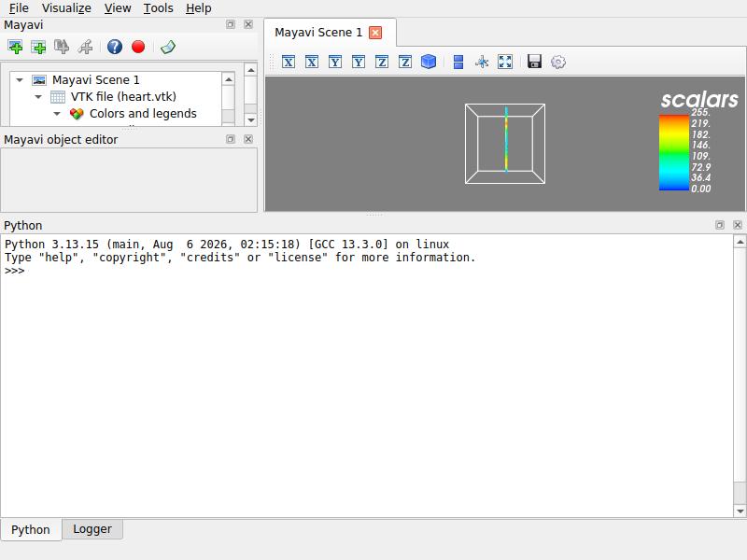Click the greyed add filter icon

pyautogui.click(x=85, y=47)
